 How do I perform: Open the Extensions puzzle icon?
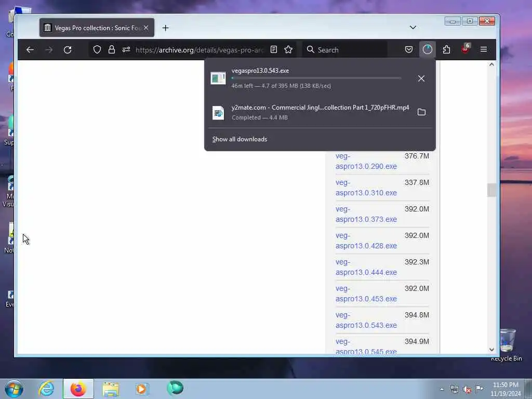tap(446, 50)
